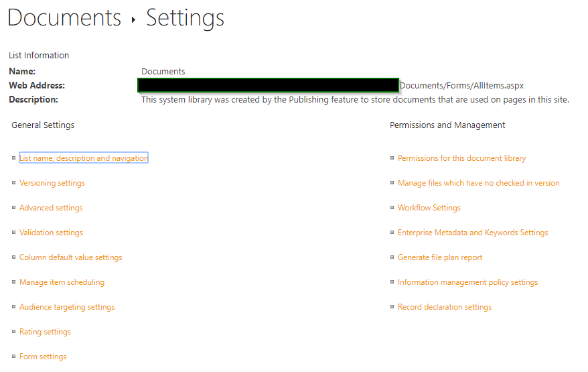Go to Advanced settings
This screenshot has height=372, width=588.
pos(51,208)
